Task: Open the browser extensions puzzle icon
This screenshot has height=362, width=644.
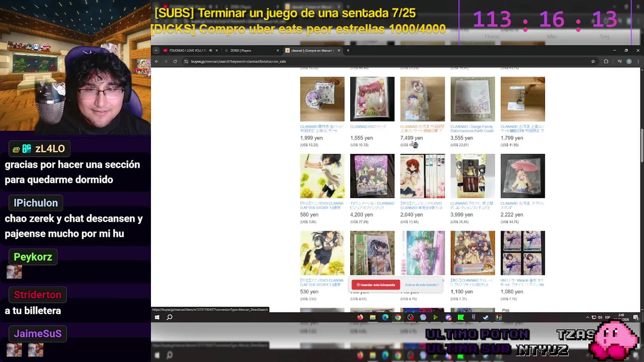Action: tap(606, 61)
